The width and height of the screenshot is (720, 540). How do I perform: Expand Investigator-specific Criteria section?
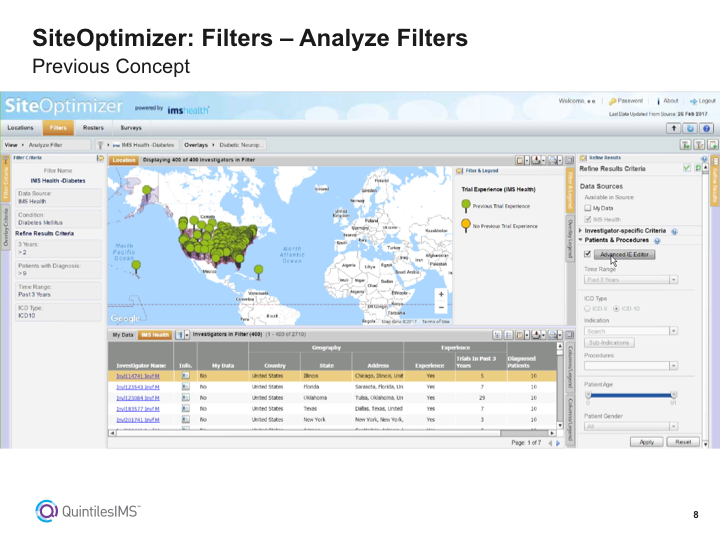point(580,231)
